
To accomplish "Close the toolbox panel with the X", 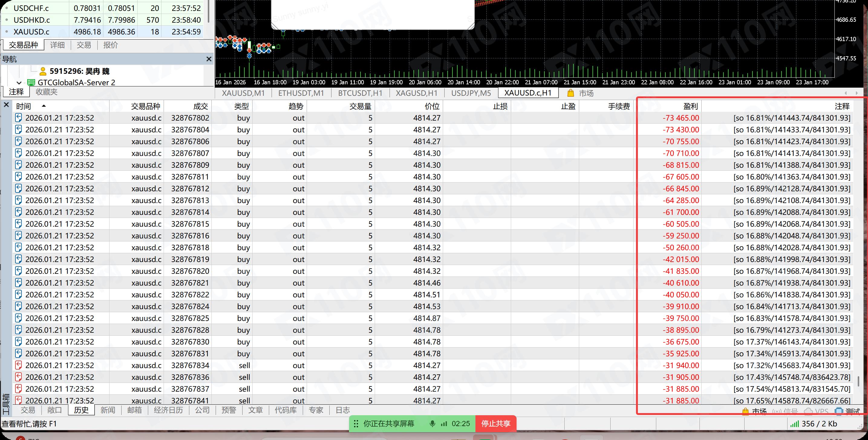I will coord(6,105).
